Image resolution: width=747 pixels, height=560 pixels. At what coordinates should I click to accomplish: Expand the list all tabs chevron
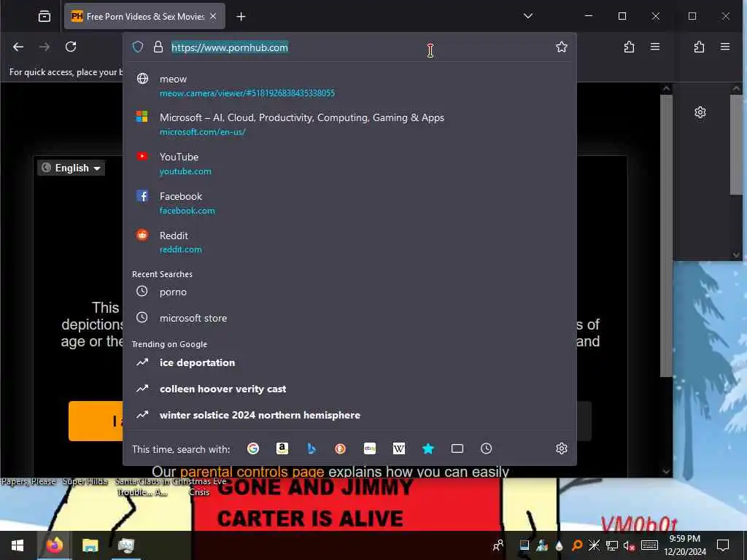click(528, 16)
